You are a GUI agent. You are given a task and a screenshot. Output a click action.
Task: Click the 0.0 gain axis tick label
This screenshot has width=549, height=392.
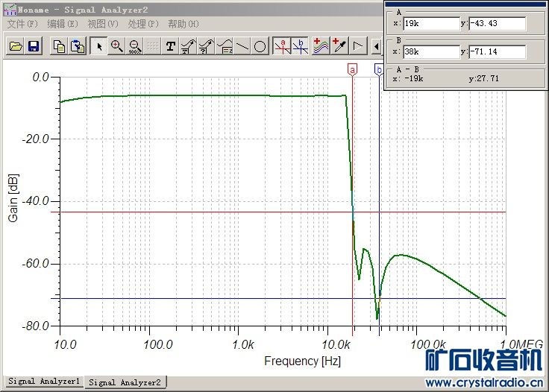click(40, 77)
